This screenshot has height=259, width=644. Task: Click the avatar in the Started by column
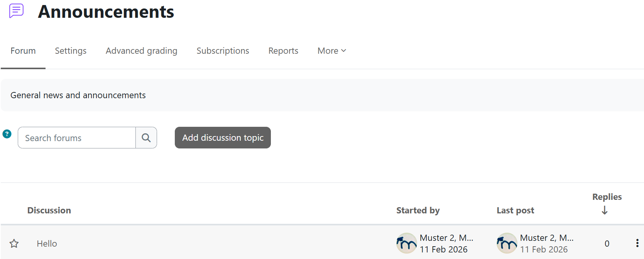click(406, 243)
